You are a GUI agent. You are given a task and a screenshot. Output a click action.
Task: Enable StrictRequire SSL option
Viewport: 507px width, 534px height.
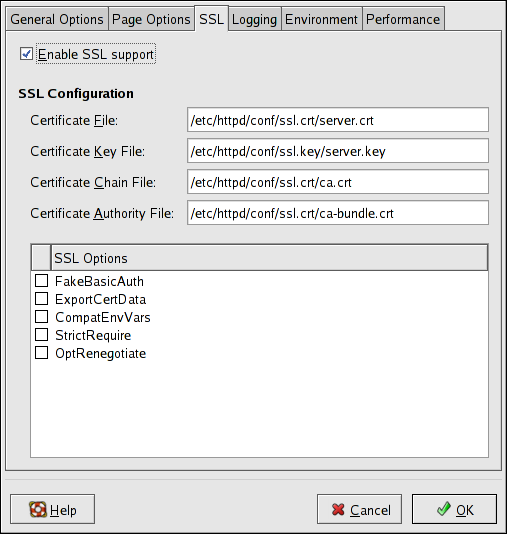tap(42, 335)
